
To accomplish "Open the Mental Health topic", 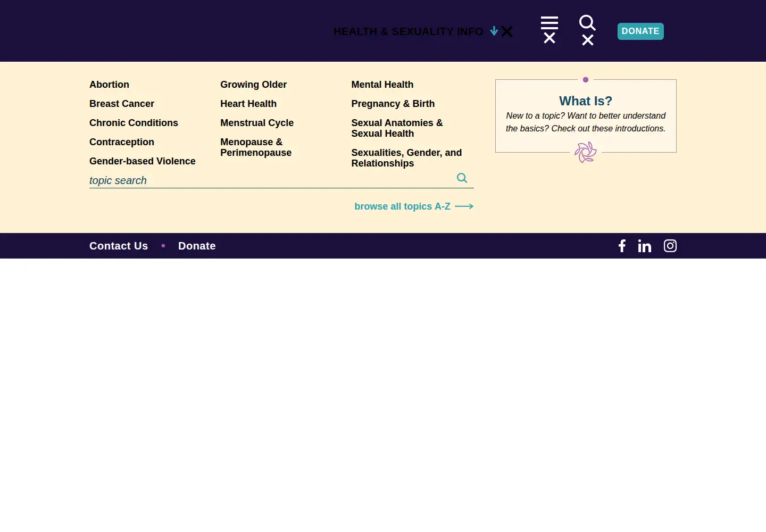I will [382, 85].
